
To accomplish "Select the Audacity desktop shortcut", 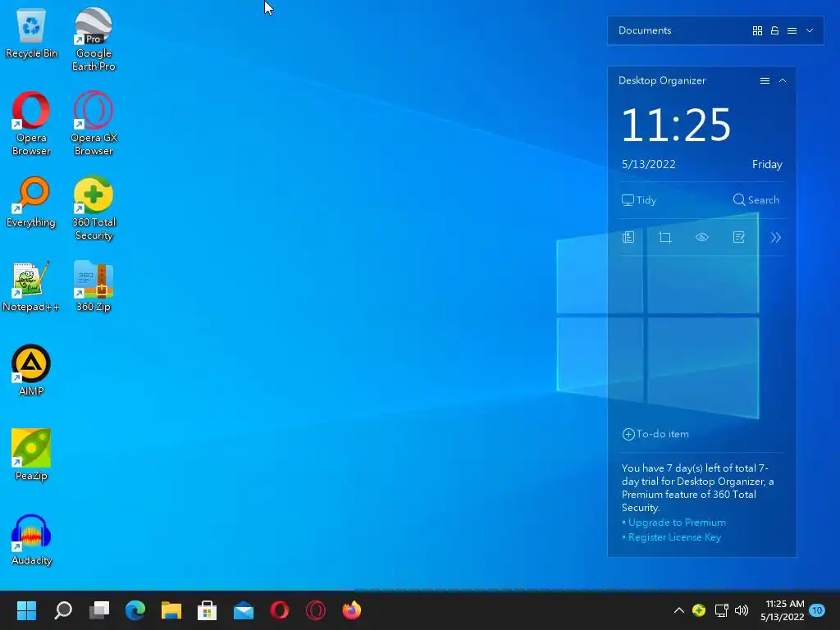I will coord(31,540).
